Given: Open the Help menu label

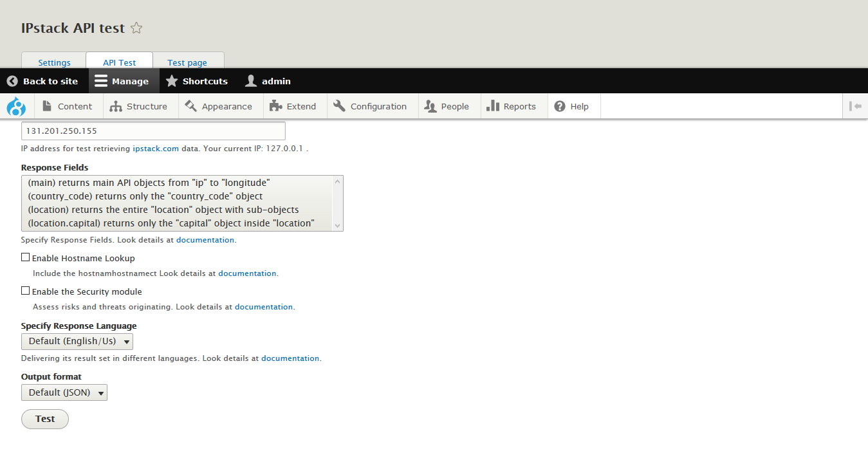Looking at the screenshot, I should 579,107.
